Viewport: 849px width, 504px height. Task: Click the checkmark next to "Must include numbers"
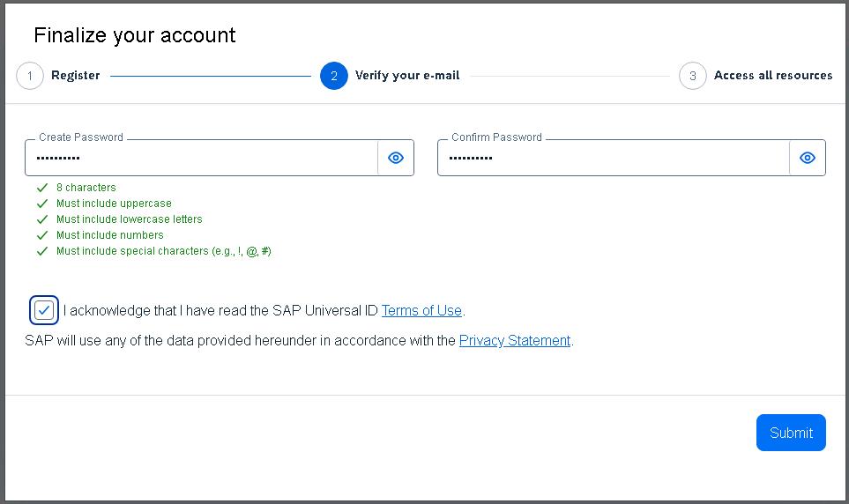(x=41, y=235)
